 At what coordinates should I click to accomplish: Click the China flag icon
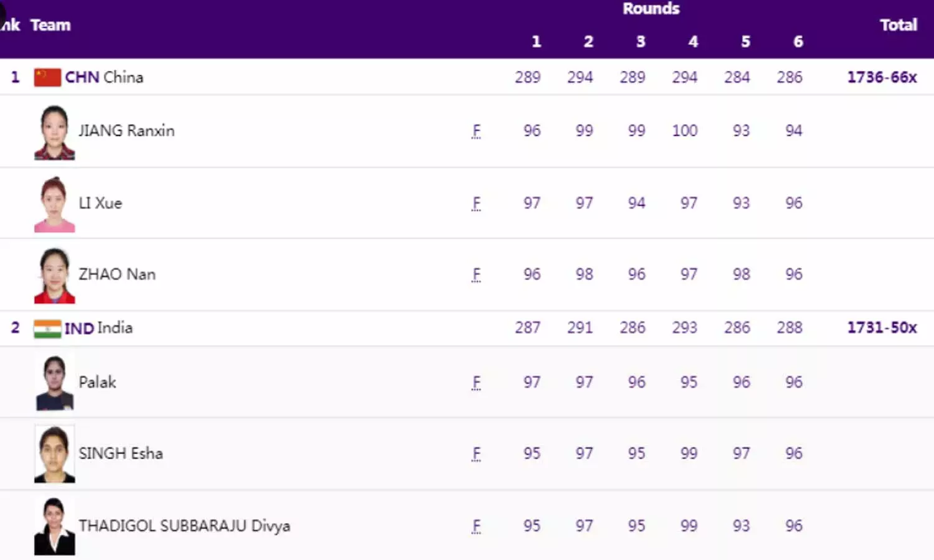tap(47, 77)
